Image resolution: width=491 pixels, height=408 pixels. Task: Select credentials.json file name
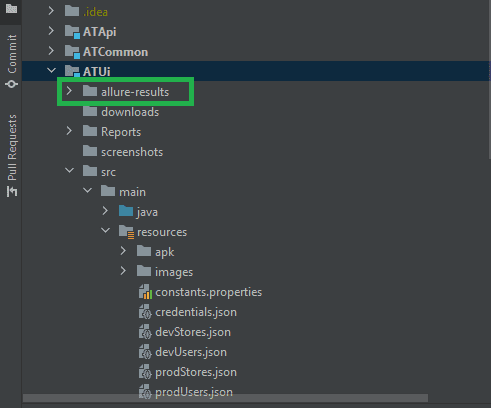click(196, 312)
